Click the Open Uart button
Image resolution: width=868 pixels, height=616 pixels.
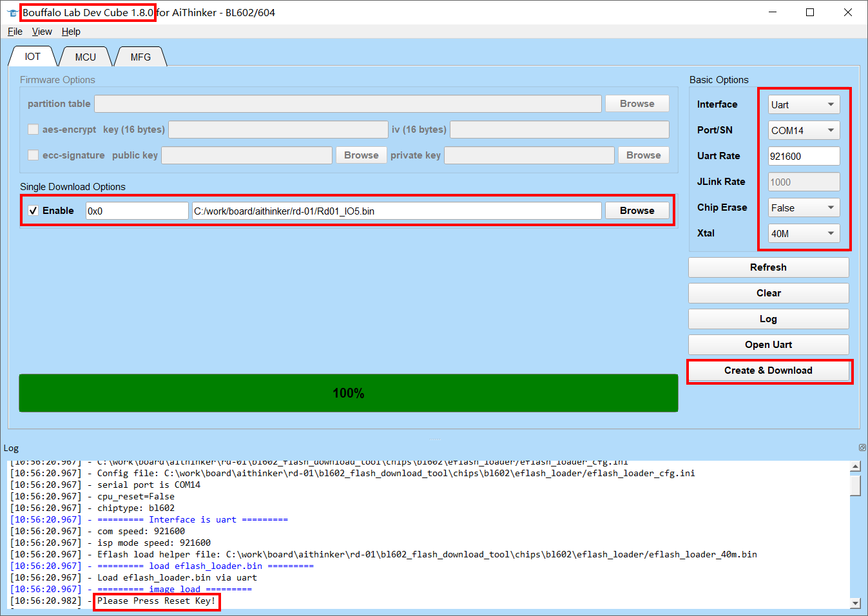tap(768, 345)
